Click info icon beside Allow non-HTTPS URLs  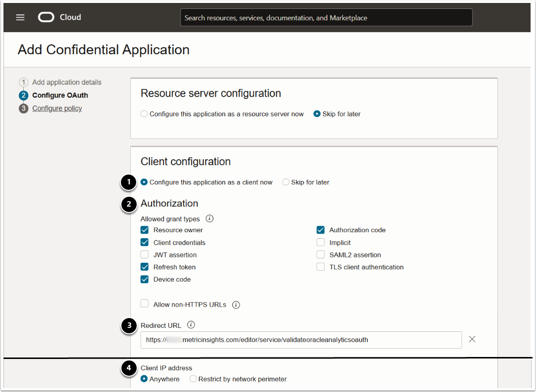[x=236, y=305]
